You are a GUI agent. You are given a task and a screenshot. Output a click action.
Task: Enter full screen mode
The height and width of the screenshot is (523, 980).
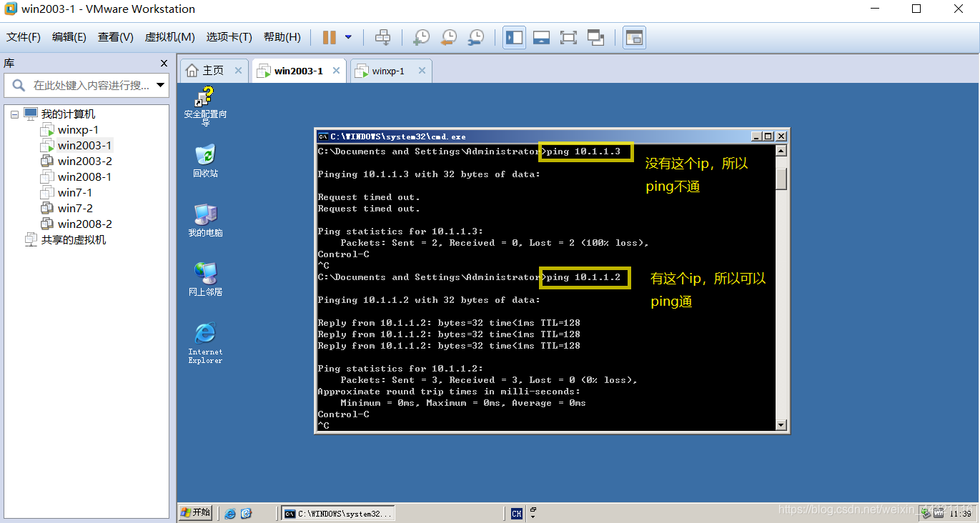568,37
